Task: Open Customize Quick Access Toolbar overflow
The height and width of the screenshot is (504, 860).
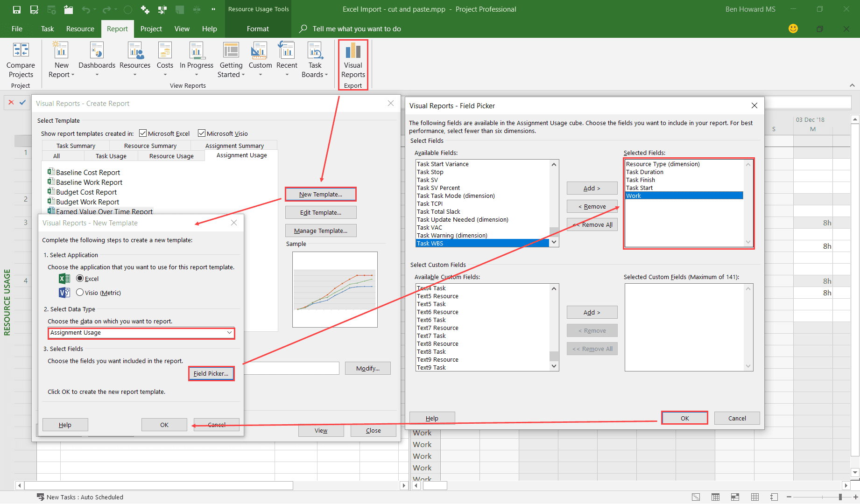Action: (x=213, y=9)
